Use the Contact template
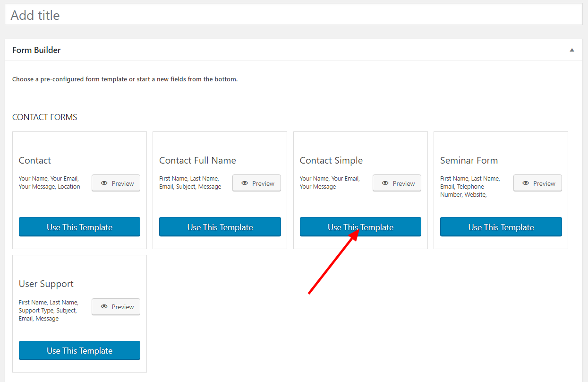The image size is (588, 382). pyautogui.click(x=79, y=227)
